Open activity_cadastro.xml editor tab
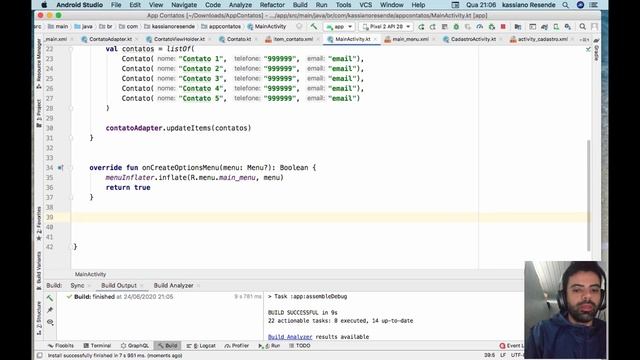Screen dimensions: 640x360 (542, 39)
